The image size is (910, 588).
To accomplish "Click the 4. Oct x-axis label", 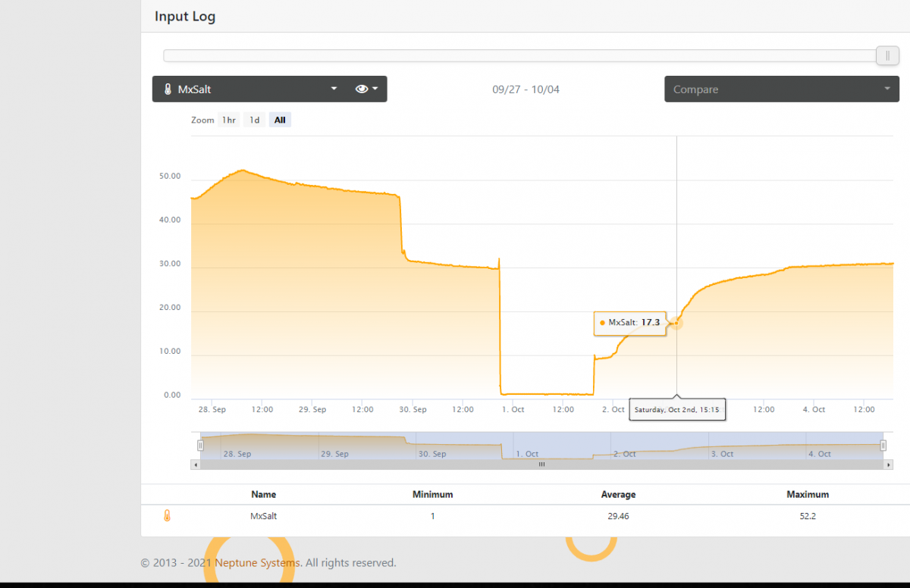I will click(814, 409).
